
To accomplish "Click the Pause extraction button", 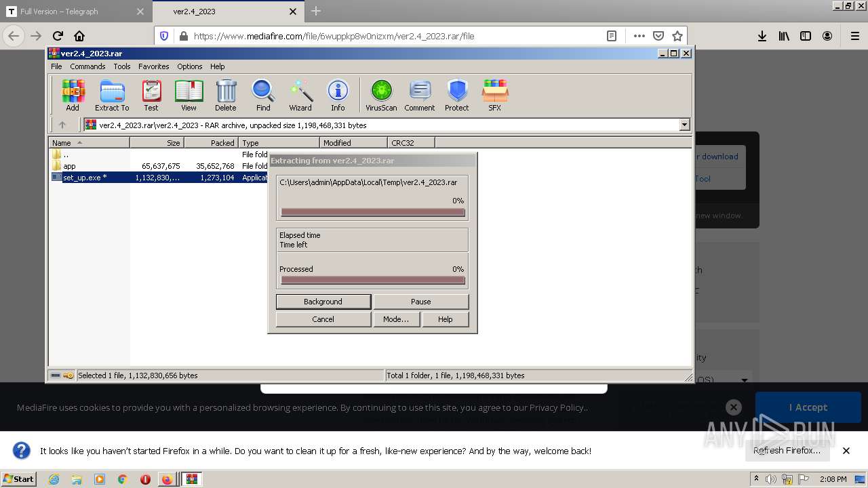I will [420, 302].
